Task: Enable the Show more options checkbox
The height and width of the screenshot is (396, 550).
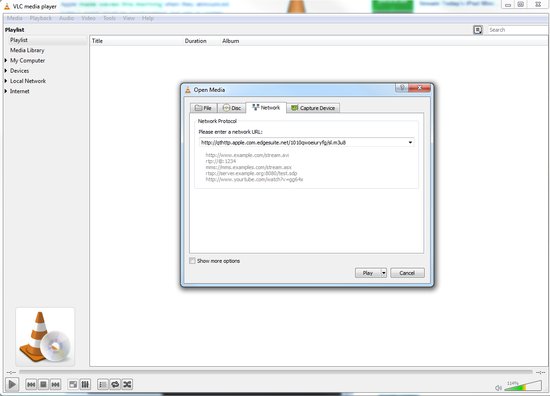Action: tap(192, 261)
